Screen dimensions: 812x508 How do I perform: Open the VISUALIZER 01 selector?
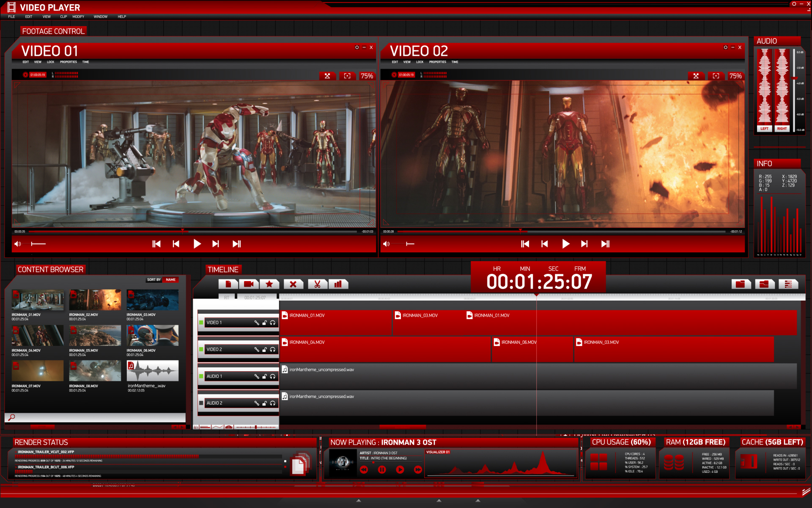[x=438, y=452]
